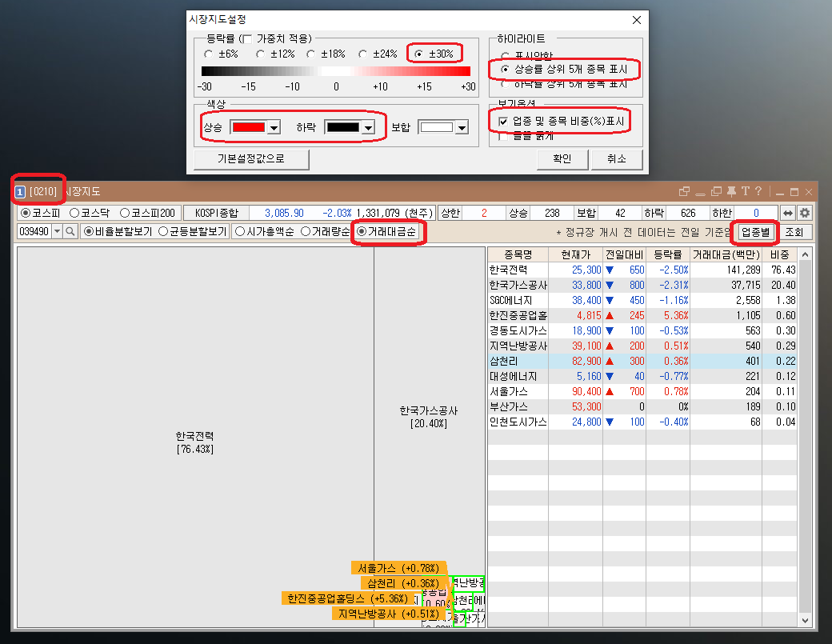Image resolution: width=832 pixels, height=644 pixels.
Task: Click the 업종별 button
Action: [755, 232]
